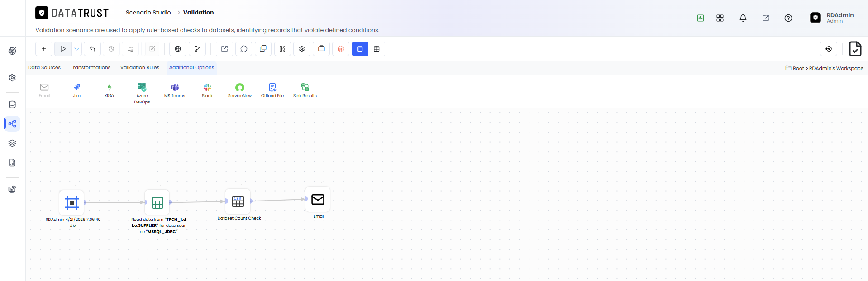Open the database icon in left sidebar
868x281 pixels.
click(12, 104)
